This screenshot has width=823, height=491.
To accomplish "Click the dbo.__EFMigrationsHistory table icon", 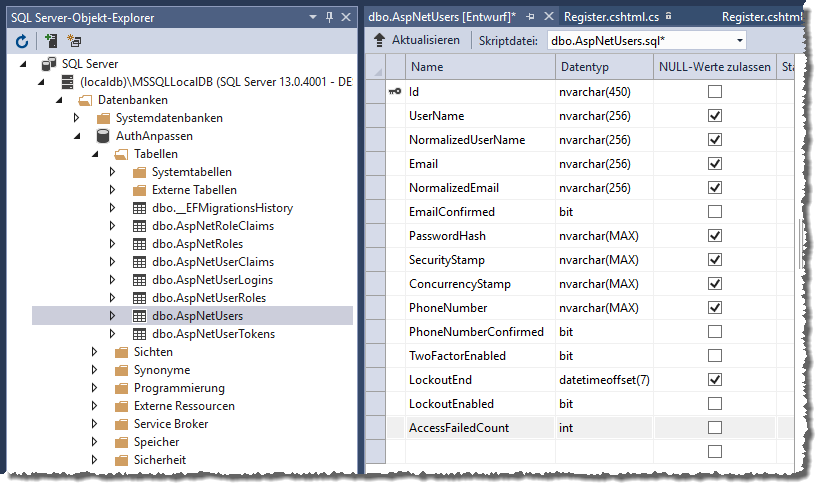I will point(139,208).
